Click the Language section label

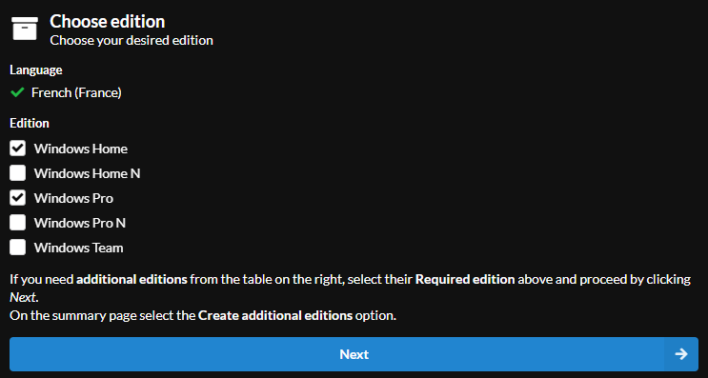click(x=36, y=70)
